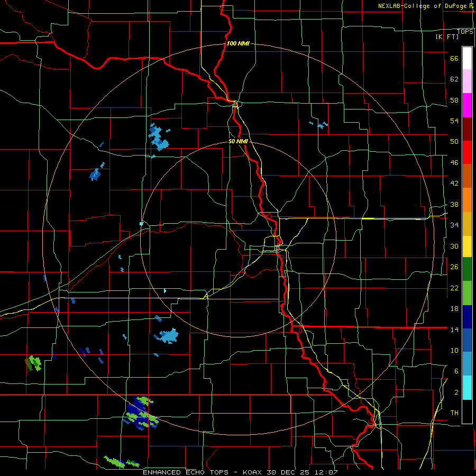476x476 pixels.
Task: Click the dark maroon legend swatch
Action: tap(467, 129)
